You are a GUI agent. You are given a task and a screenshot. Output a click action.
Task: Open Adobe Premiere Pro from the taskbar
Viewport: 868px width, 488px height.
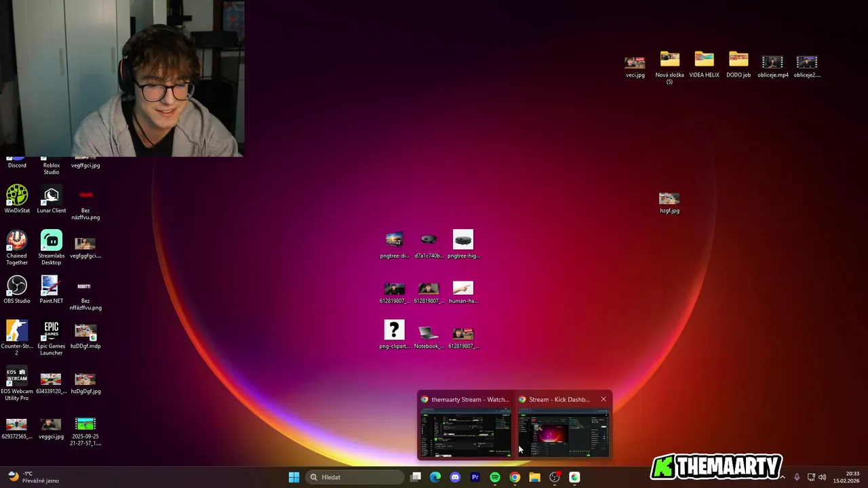(475, 477)
